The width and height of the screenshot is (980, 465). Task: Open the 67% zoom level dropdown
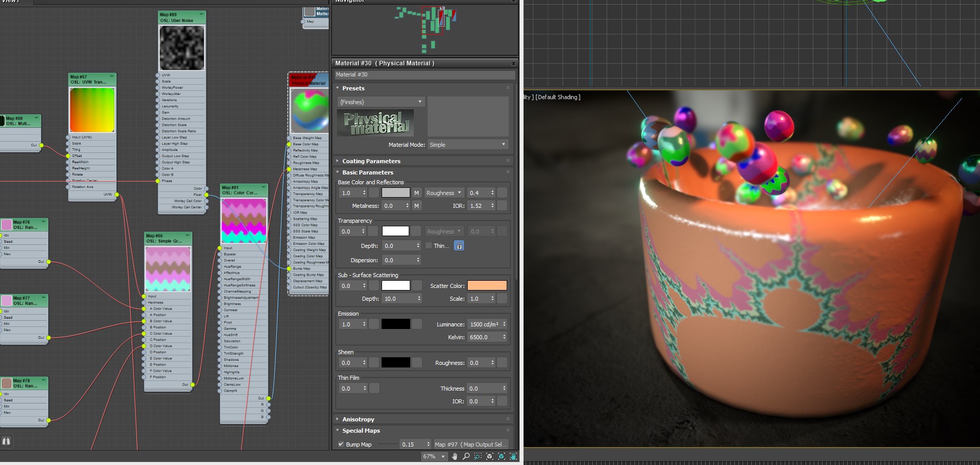click(434, 456)
